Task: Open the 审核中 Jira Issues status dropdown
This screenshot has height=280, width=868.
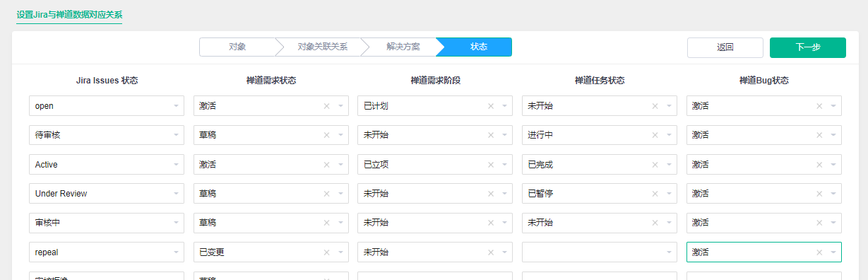Action: [x=107, y=223]
